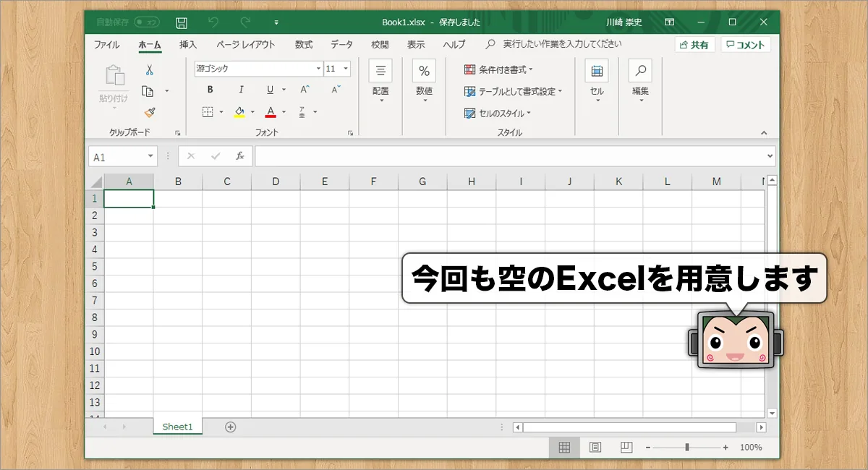Open 条件付き書式 conditional formatting menu
This screenshot has height=470, width=868.
click(x=498, y=69)
